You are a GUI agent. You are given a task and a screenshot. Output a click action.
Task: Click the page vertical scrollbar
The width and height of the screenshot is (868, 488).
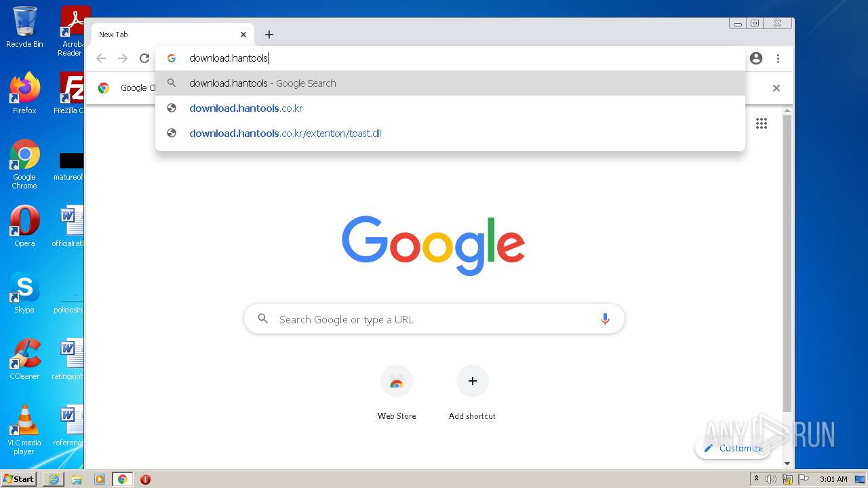point(787,264)
